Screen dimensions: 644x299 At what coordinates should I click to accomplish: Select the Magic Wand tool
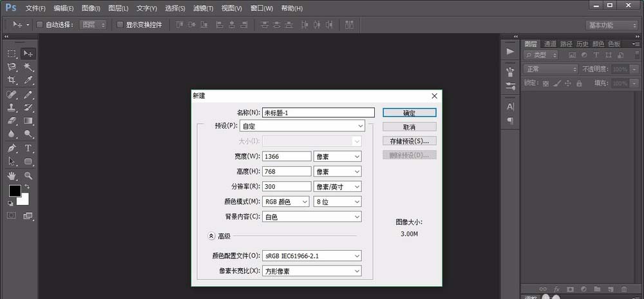28,67
